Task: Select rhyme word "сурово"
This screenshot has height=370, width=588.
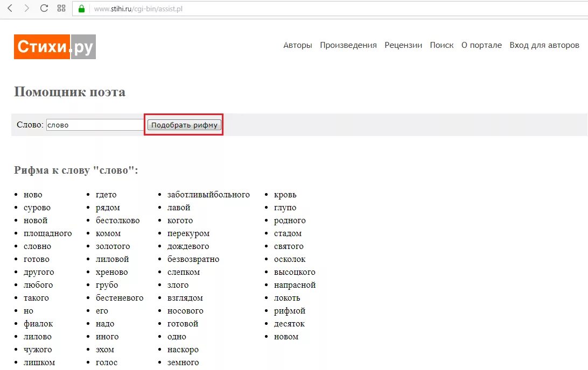Action: 37,208
